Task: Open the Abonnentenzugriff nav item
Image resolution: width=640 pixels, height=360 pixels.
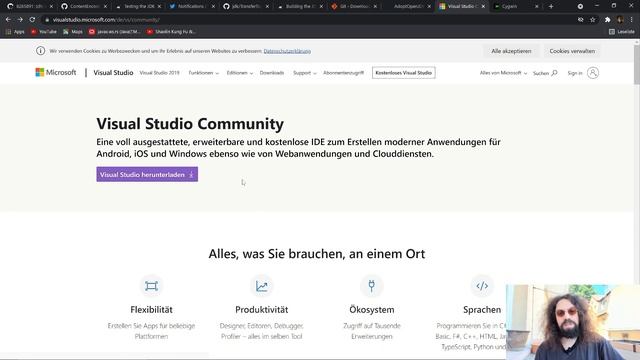Action: (343, 73)
